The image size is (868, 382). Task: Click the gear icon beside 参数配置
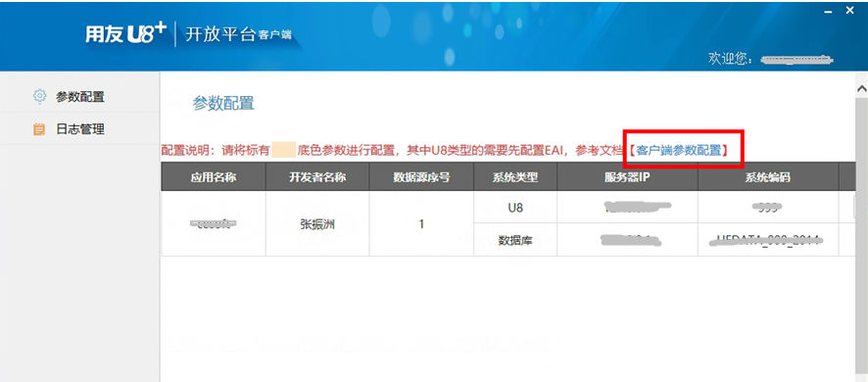click(39, 96)
